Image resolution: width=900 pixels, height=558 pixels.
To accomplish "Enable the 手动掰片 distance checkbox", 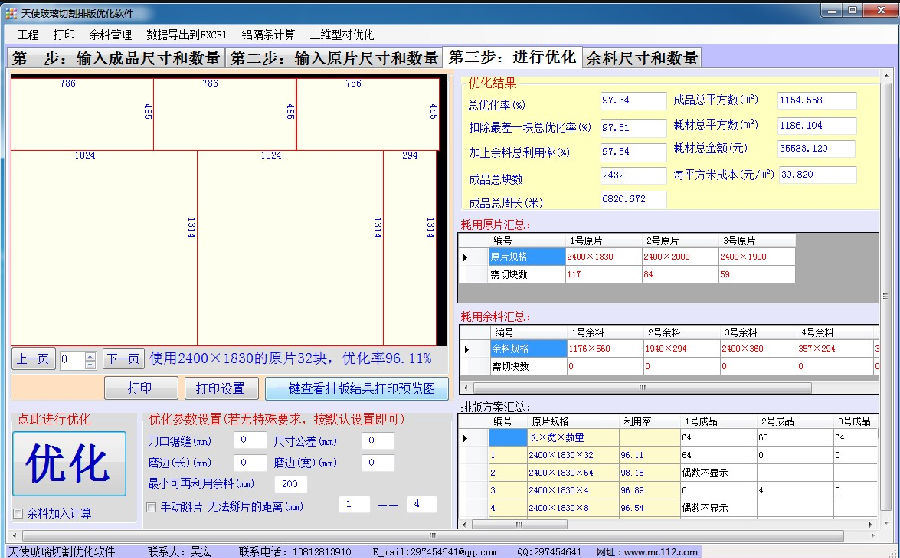I will 151,507.
